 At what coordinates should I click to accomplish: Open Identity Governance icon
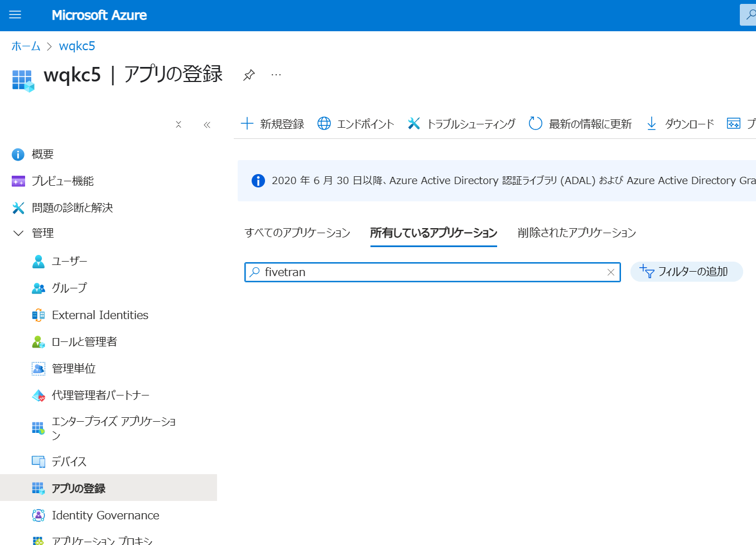point(38,515)
